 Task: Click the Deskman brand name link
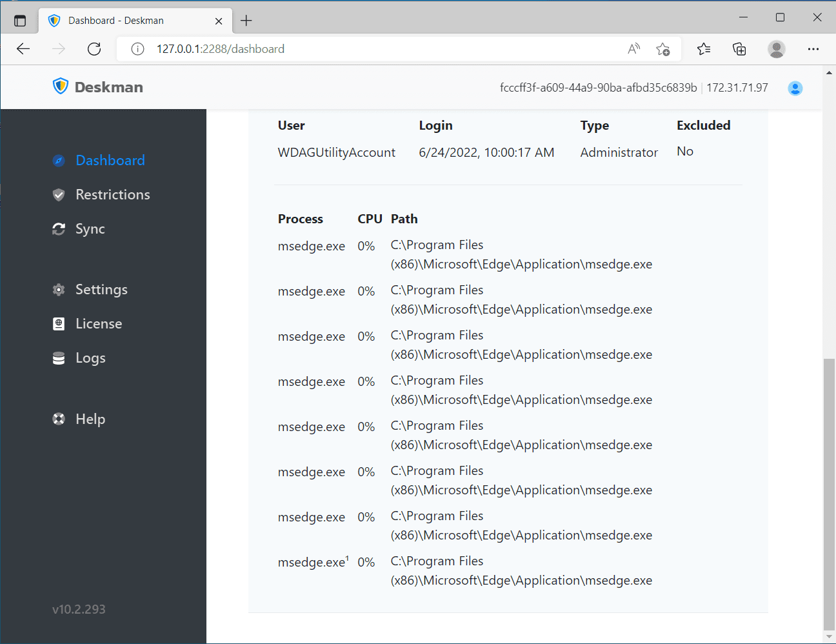click(108, 87)
